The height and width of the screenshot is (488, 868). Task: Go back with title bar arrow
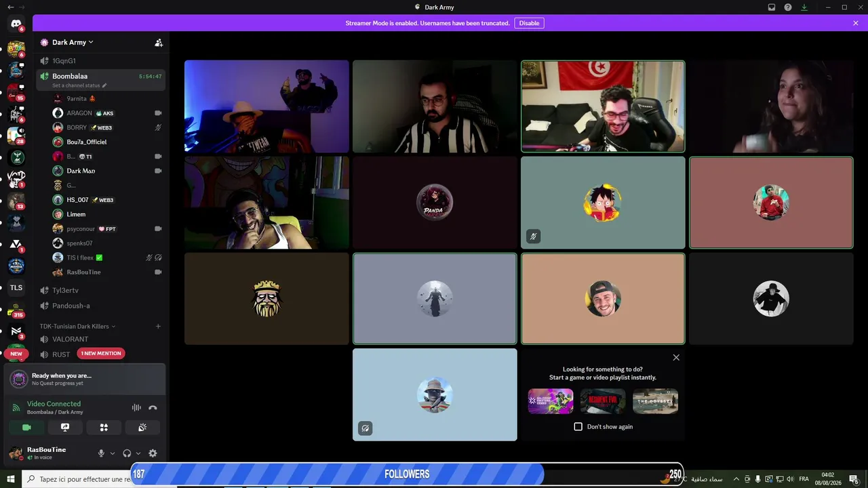(x=10, y=7)
